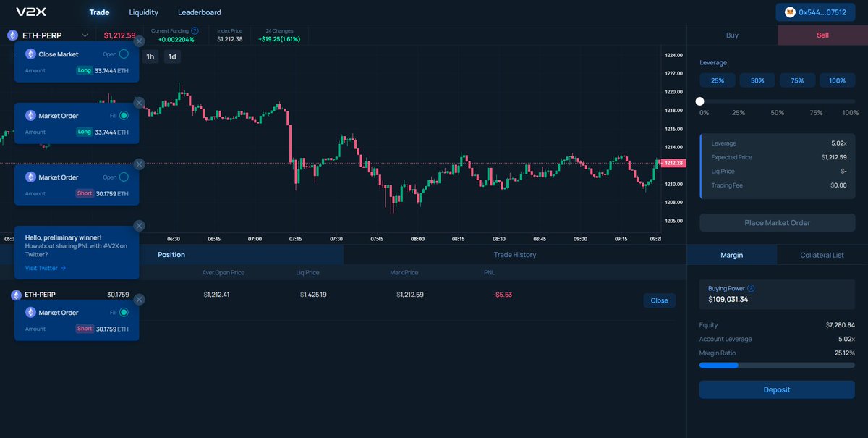Set leverage to 25% preset
This screenshot has width=868, height=438.
tap(718, 80)
